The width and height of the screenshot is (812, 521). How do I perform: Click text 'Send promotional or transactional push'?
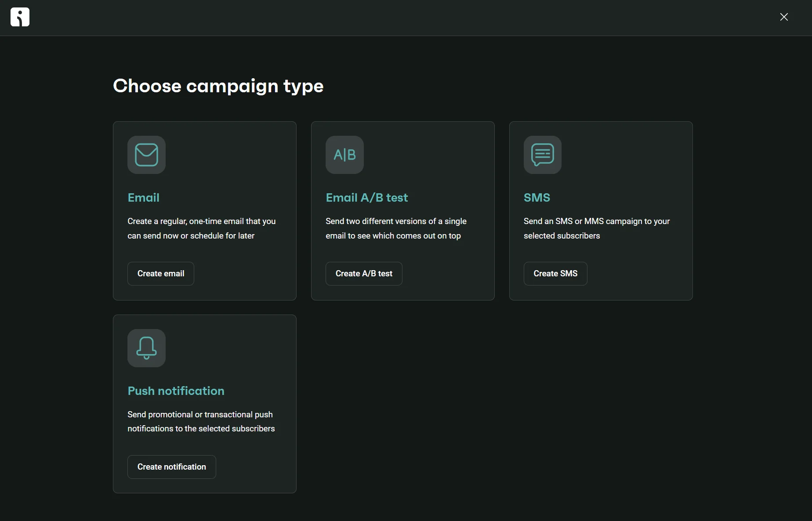pyautogui.click(x=200, y=415)
